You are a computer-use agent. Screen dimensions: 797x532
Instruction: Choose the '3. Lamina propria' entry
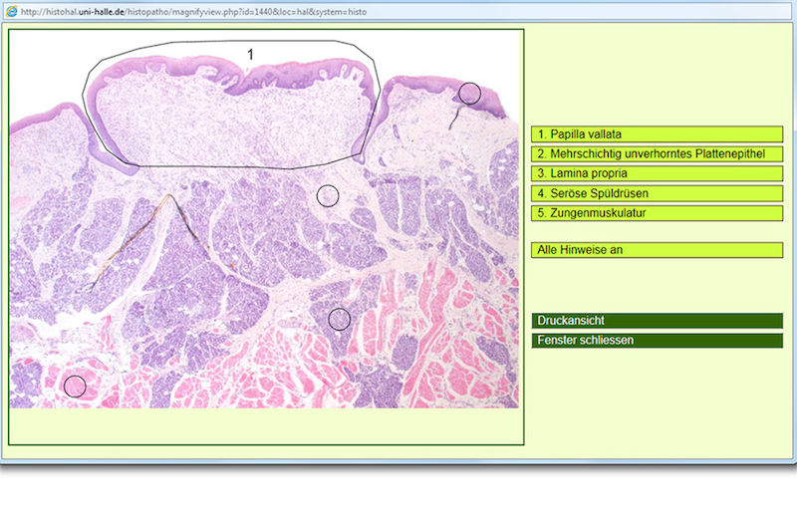658,173
